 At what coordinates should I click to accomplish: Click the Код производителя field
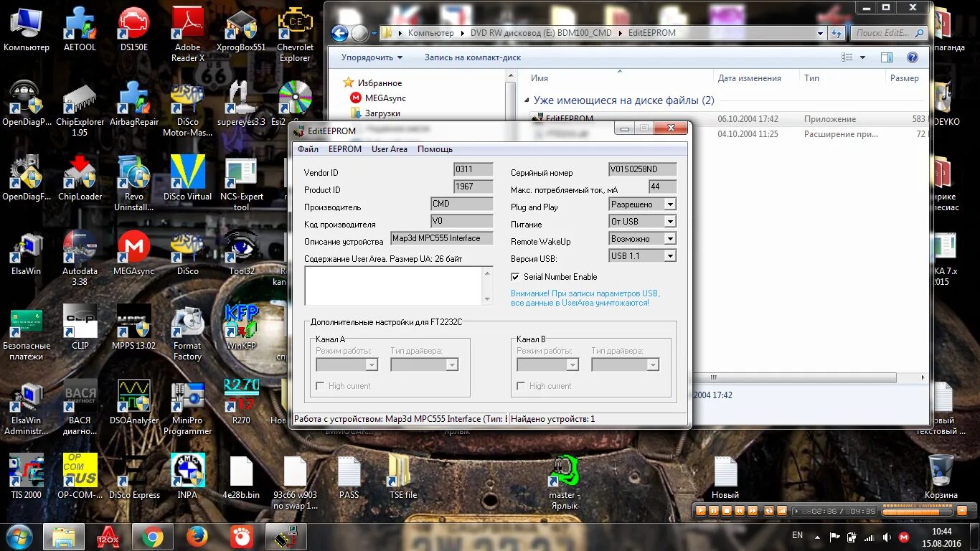point(462,222)
